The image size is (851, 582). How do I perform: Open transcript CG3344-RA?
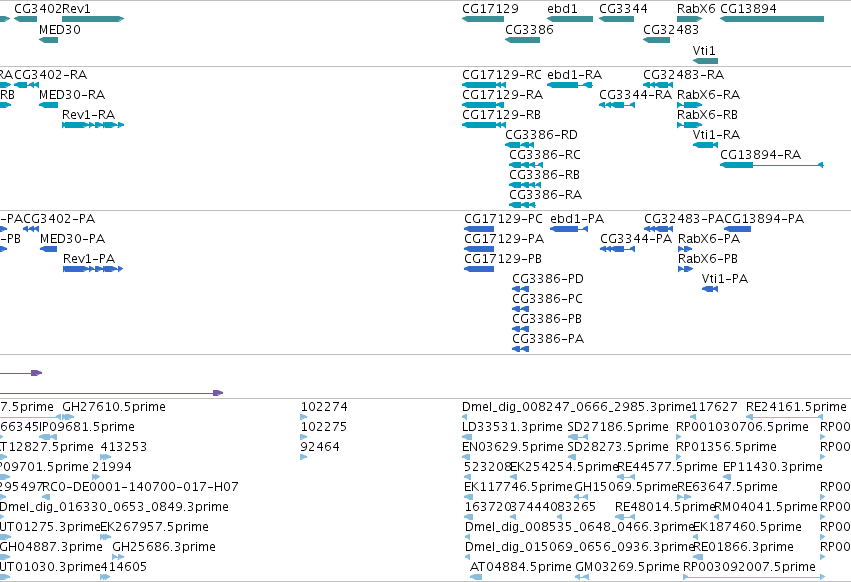point(635,95)
